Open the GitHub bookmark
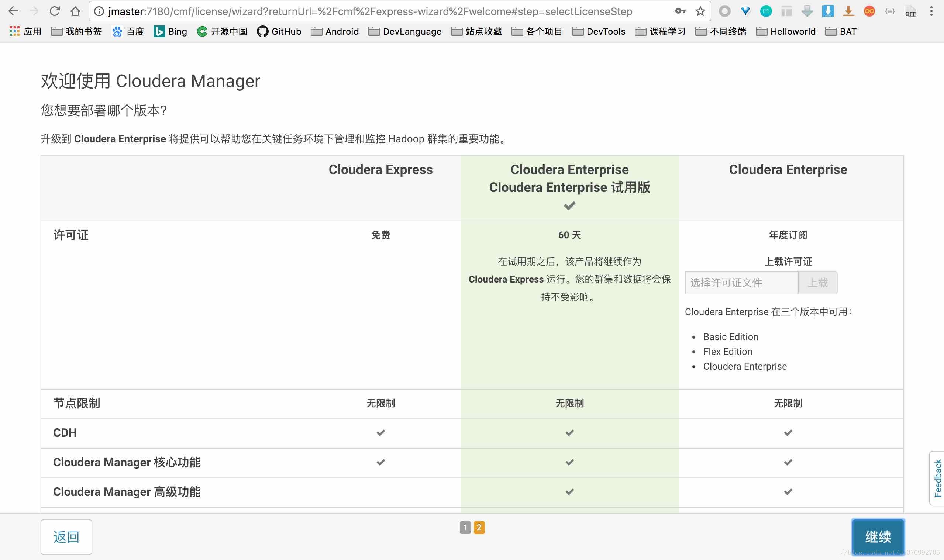 279,31
